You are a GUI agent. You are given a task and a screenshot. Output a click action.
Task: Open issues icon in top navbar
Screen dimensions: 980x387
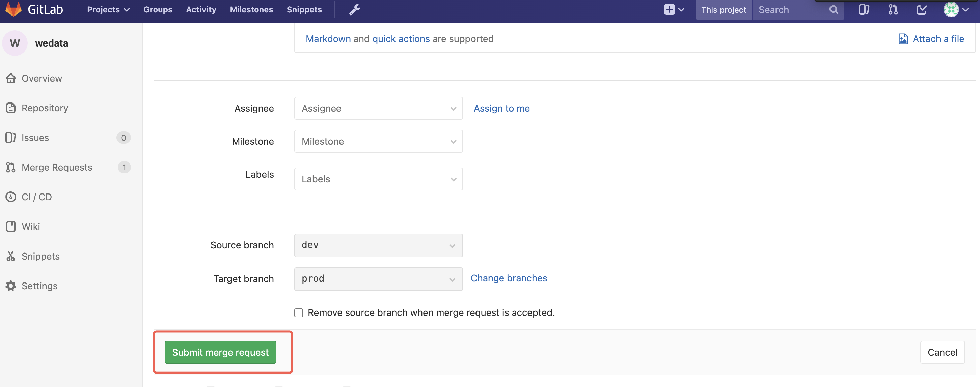[864, 10]
